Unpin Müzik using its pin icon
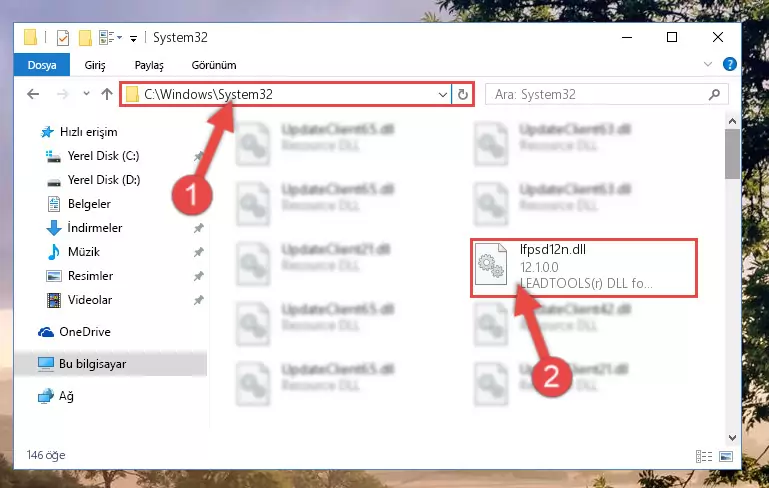This screenshot has height=488, width=769. [x=198, y=252]
